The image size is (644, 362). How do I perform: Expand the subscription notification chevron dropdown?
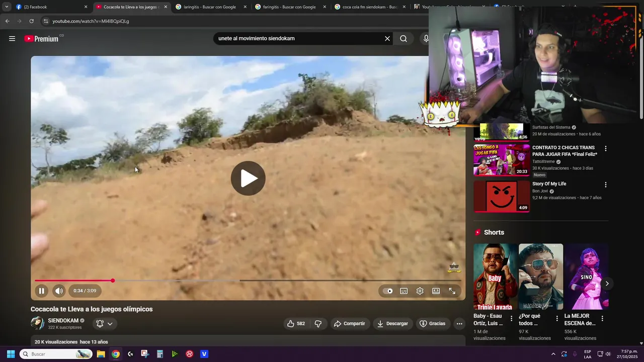[x=110, y=324]
